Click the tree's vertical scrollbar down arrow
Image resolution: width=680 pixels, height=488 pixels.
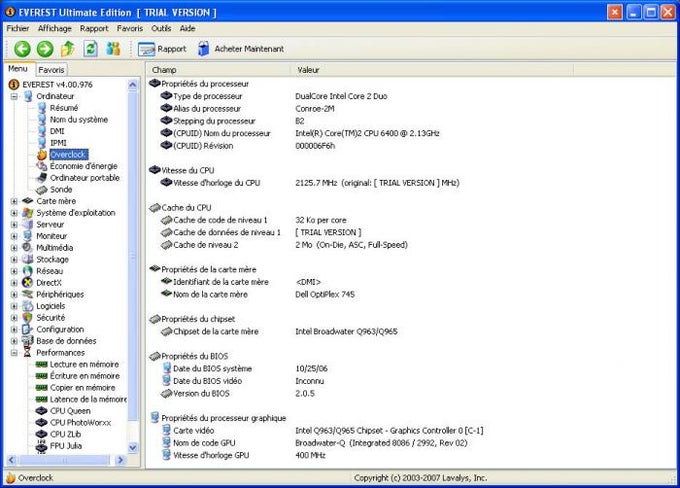[133, 447]
